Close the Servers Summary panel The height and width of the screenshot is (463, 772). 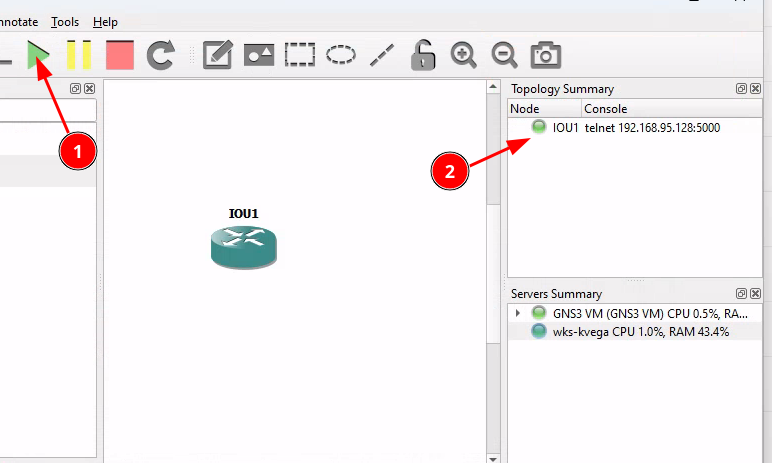pyautogui.click(x=756, y=294)
